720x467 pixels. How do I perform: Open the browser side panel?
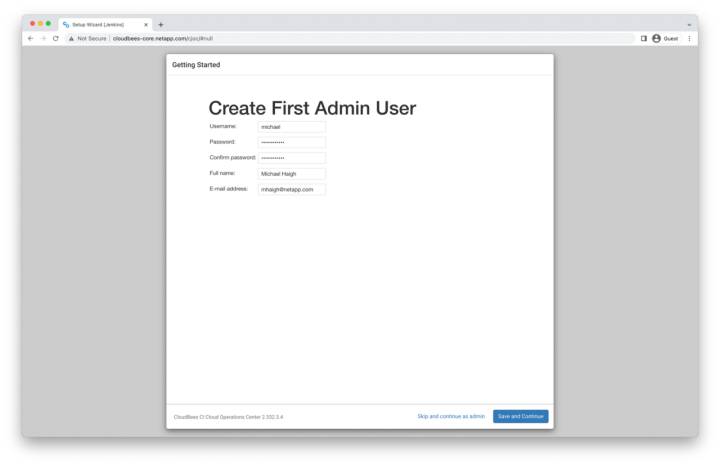643,38
